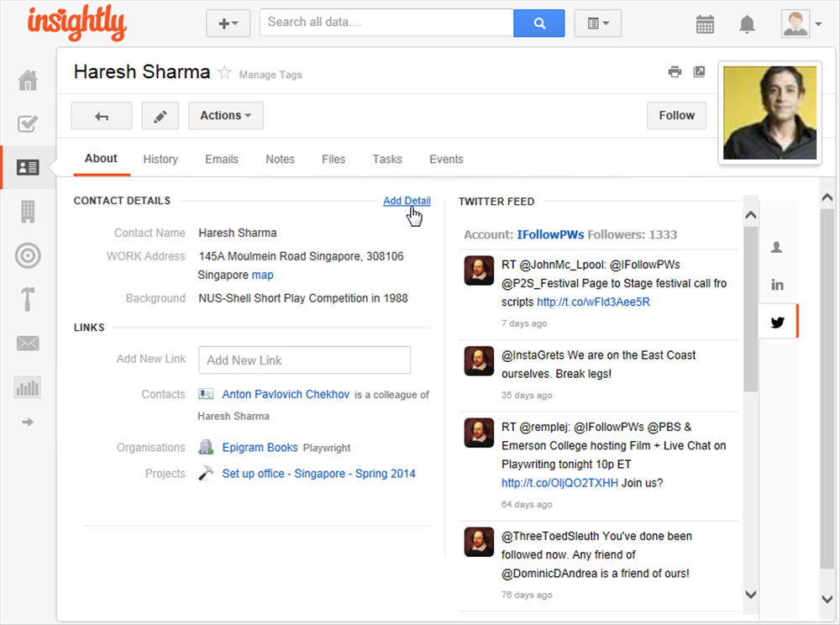
Task: Open the Tasks checkmark icon in sidebar
Action: click(28, 124)
